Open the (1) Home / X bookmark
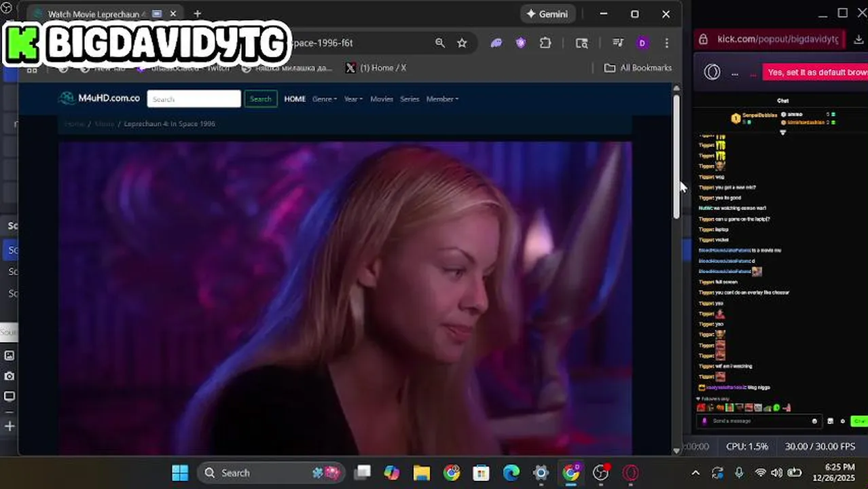Image resolution: width=868 pixels, height=489 pixels. (376, 68)
